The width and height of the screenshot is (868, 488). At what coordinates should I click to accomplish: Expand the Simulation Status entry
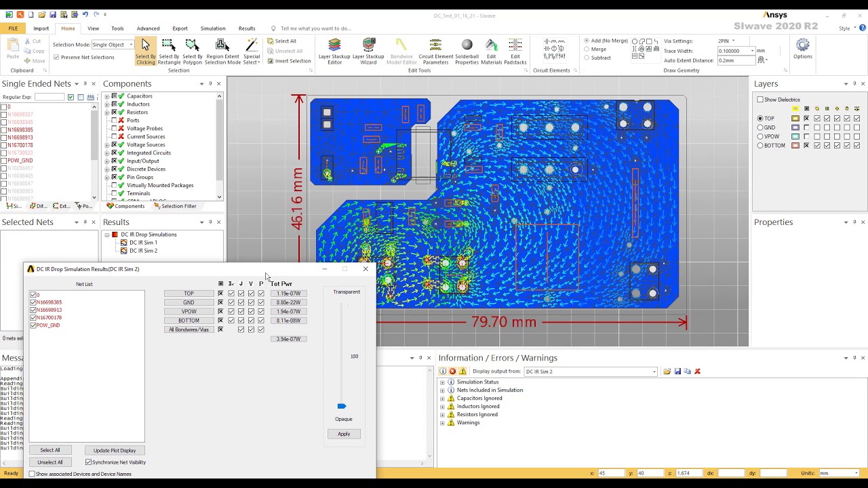tap(442, 382)
